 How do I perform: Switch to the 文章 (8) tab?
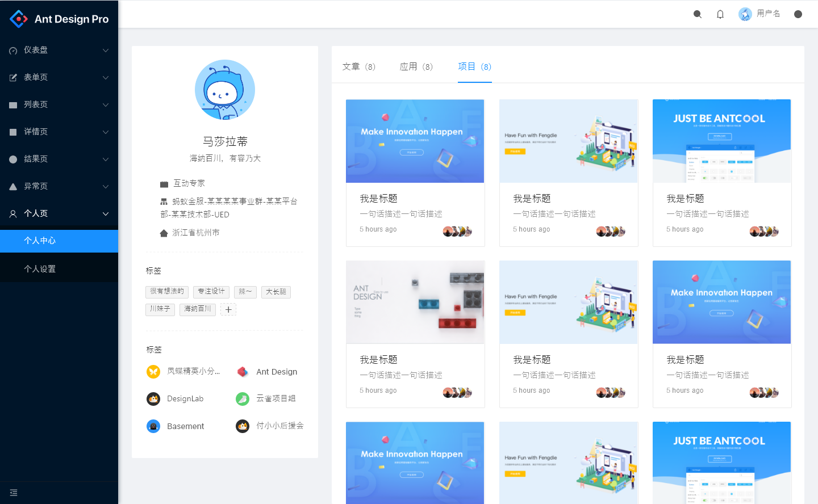click(359, 66)
